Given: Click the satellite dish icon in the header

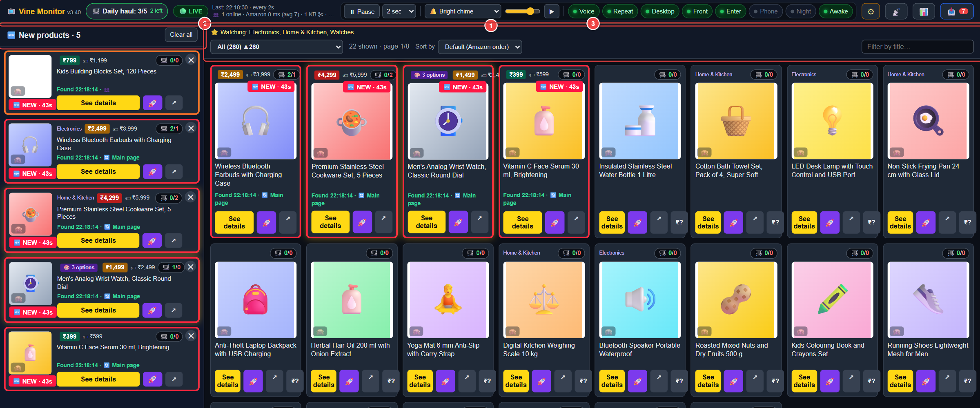Looking at the screenshot, I should (896, 11).
